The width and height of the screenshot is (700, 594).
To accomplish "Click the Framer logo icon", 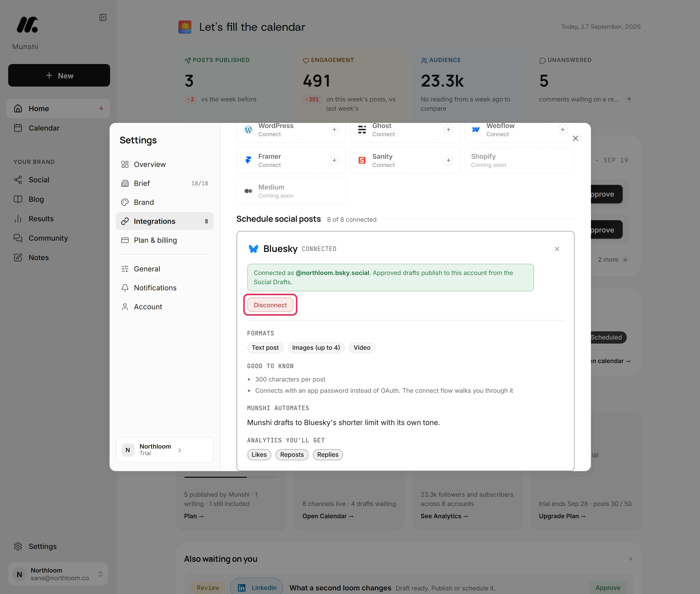I will tap(248, 160).
